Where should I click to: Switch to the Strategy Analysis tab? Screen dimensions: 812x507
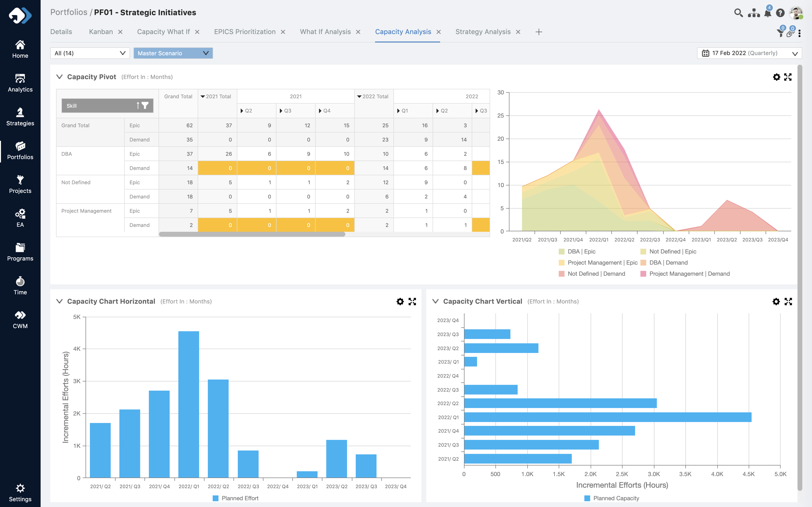click(x=483, y=32)
